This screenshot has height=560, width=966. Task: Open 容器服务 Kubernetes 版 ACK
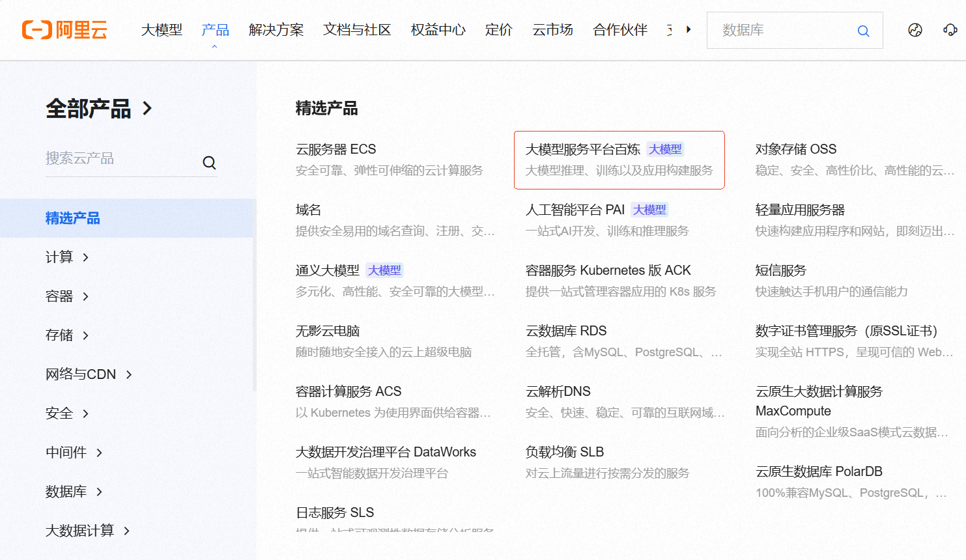click(608, 270)
